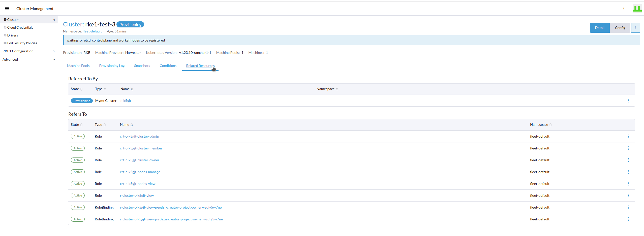Sort Refers To table by Name
This screenshot has height=236, width=644.
(x=126, y=125)
